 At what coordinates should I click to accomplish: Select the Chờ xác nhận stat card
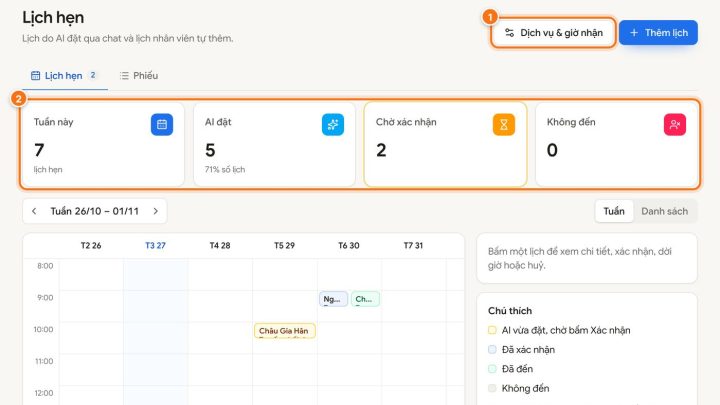pos(445,144)
